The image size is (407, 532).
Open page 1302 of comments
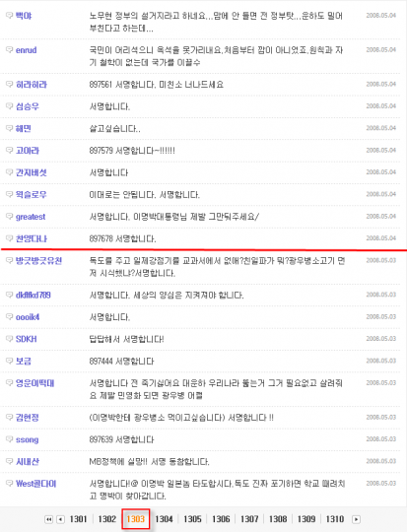[107, 519]
